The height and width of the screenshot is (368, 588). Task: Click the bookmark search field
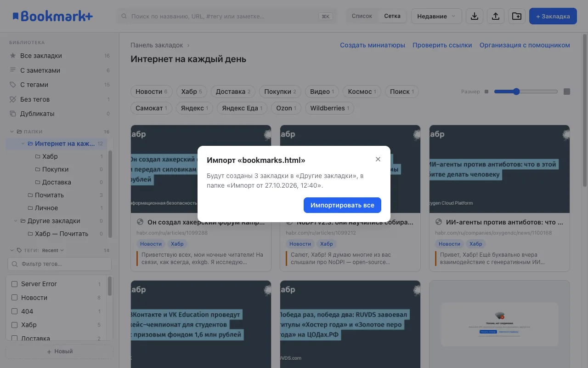click(227, 16)
